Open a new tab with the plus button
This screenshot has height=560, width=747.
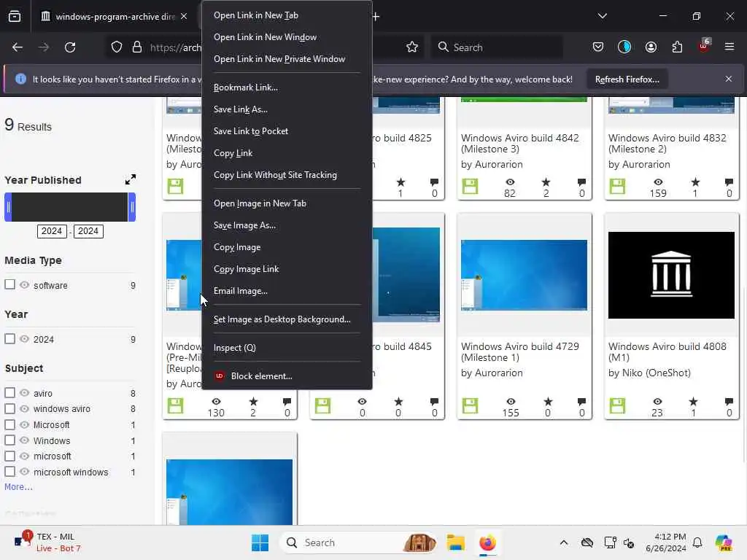coord(376,17)
